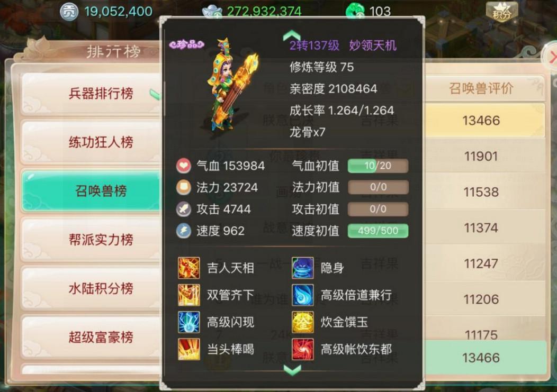Open the 高级闪现 skill icon
This screenshot has height=392, width=557.
(188, 322)
